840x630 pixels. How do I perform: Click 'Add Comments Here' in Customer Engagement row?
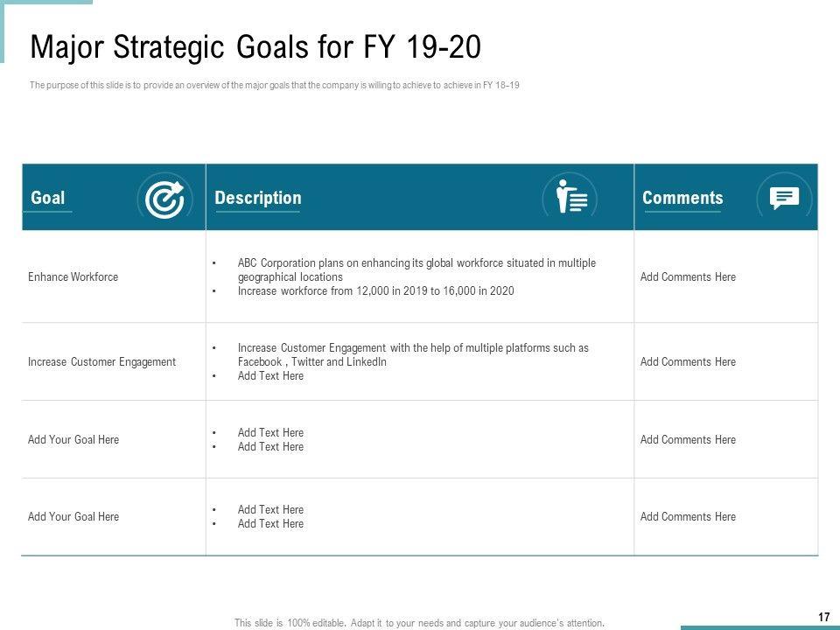click(x=688, y=361)
